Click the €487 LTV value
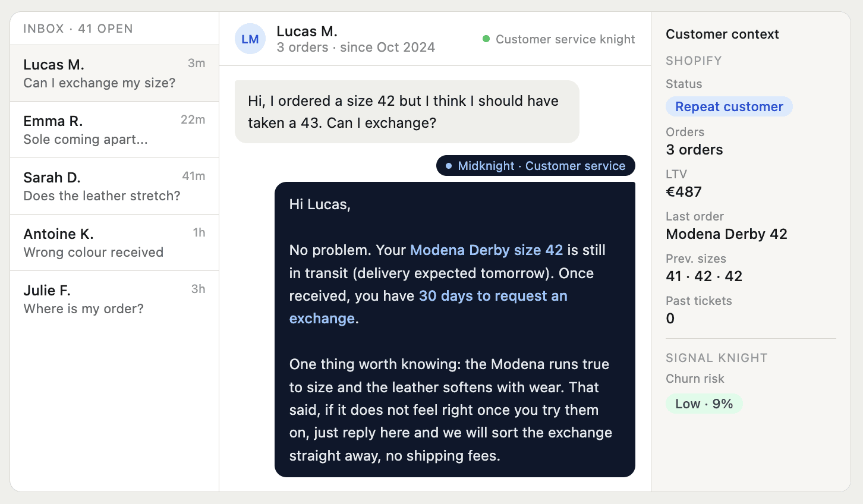 point(684,191)
